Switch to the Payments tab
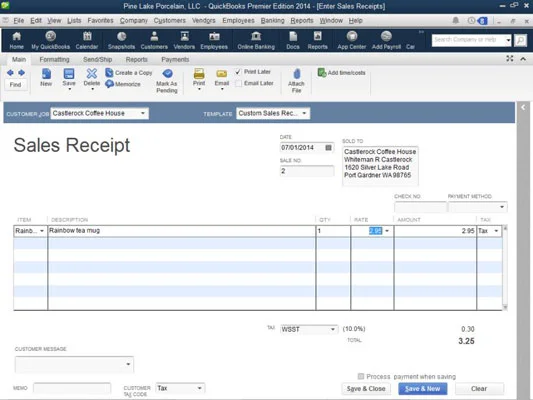Viewport: 533px width, 400px height. (x=175, y=59)
